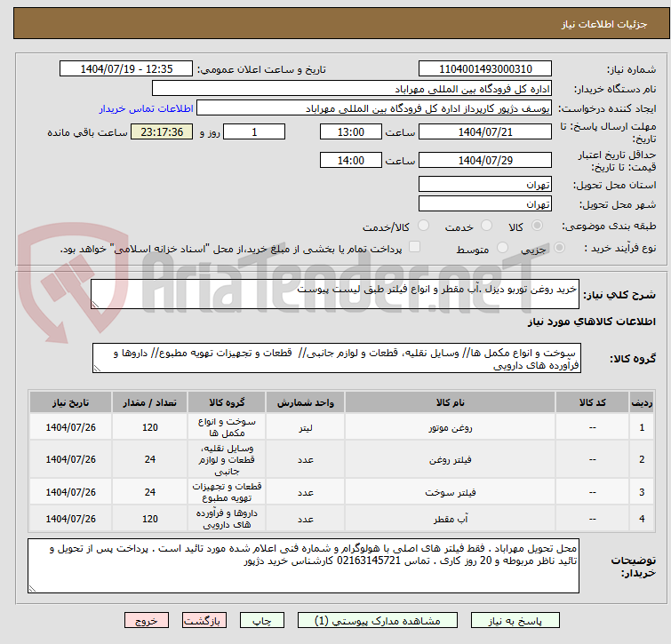671x644 pixels.
Task: Click the لیتر unit cell
Action: pos(305,427)
